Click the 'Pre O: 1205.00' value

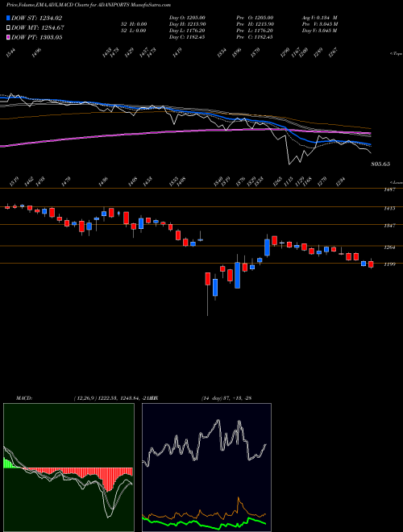[x=255, y=18]
